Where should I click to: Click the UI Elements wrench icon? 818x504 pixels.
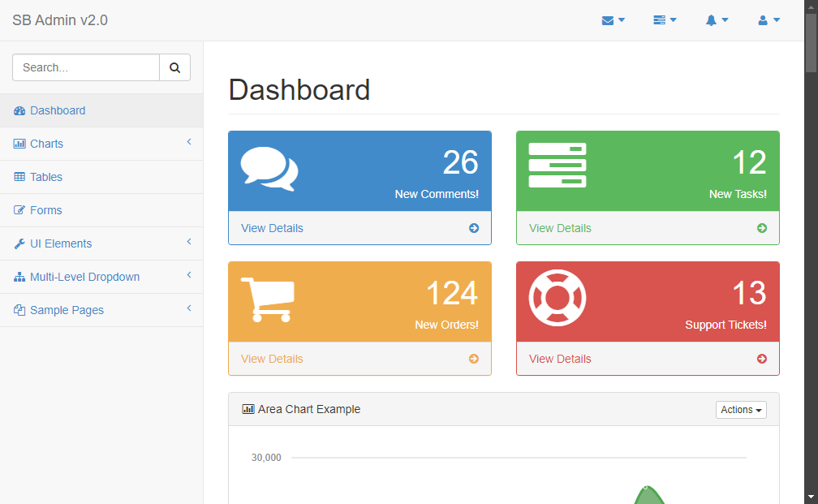tap(19, 243)
